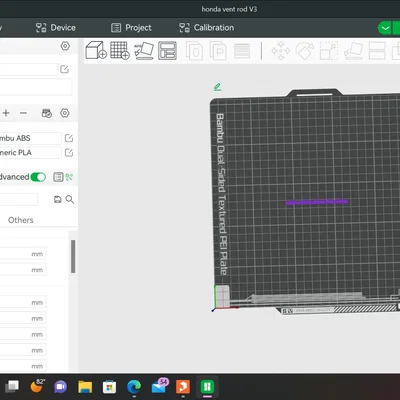Viewport: 400px width, 400px height.
Task: Expand the green slice button dropdown arrow
Action: tap(385, 28)
